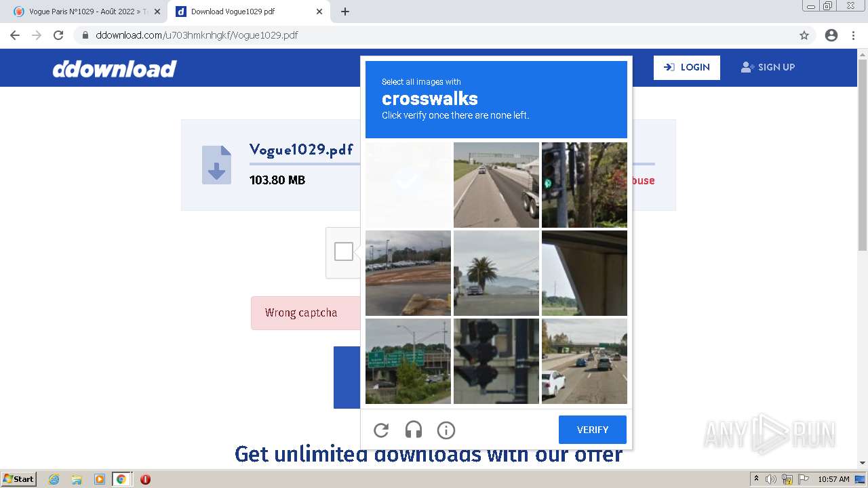Open red stop-sign taskbar icon

(145, 479)
